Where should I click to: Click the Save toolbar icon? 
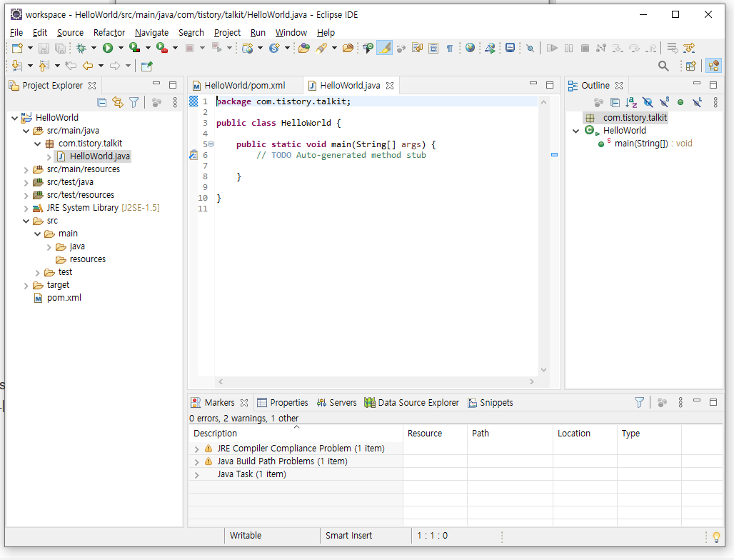tap(44, 48)
